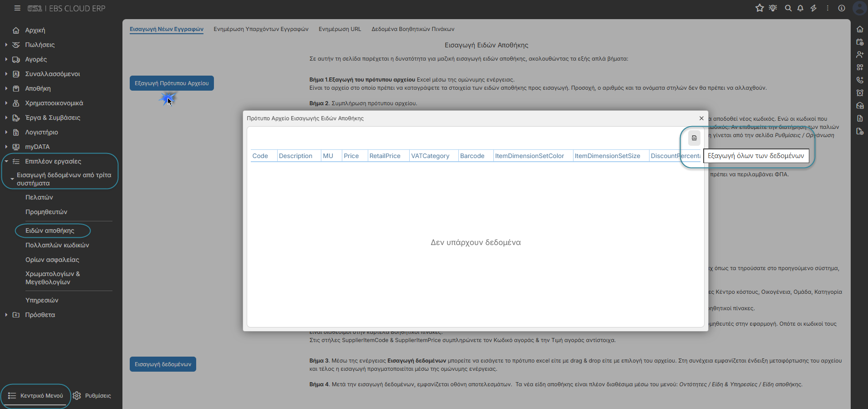The height and width of the screenshot is (409, 868).
Task: Switch to Εισαγωγή Νέων Εγγραφών tab
Action: (167, 29)
